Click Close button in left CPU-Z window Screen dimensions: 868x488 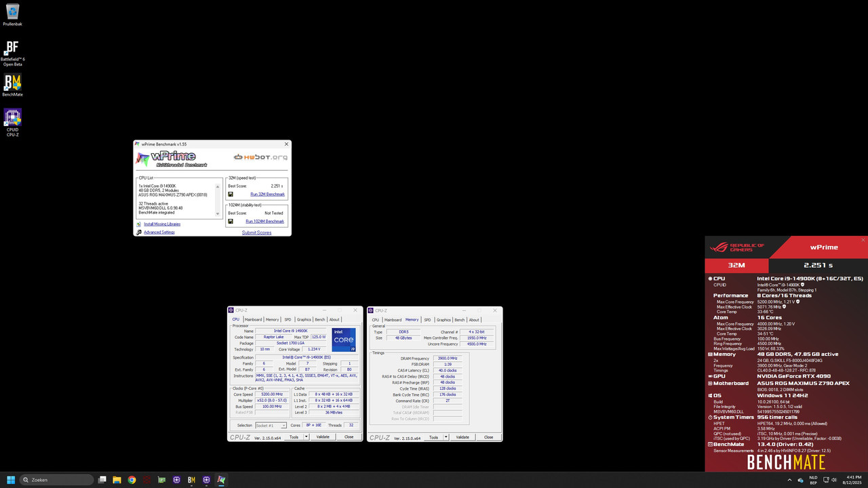(x=349, y=436)
